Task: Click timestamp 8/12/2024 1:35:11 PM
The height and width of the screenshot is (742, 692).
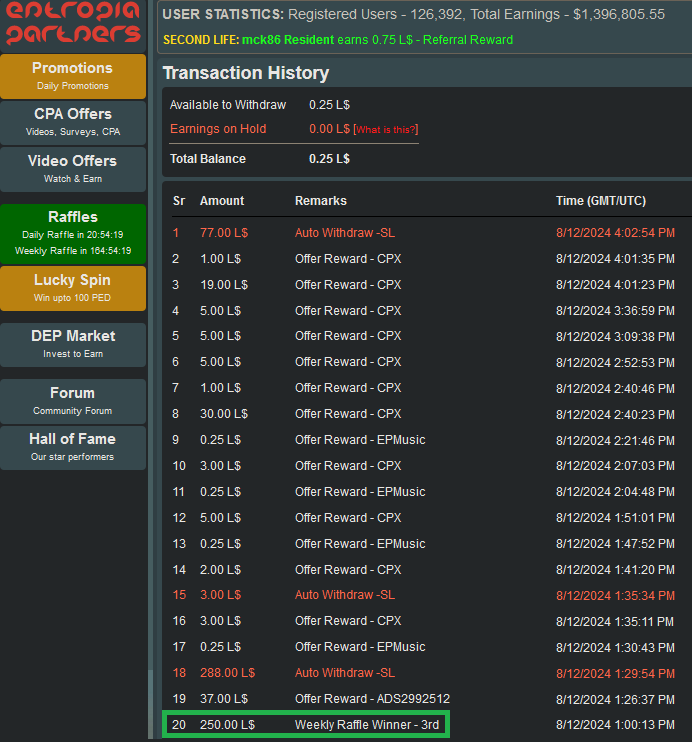Action: tap(615, 621)
